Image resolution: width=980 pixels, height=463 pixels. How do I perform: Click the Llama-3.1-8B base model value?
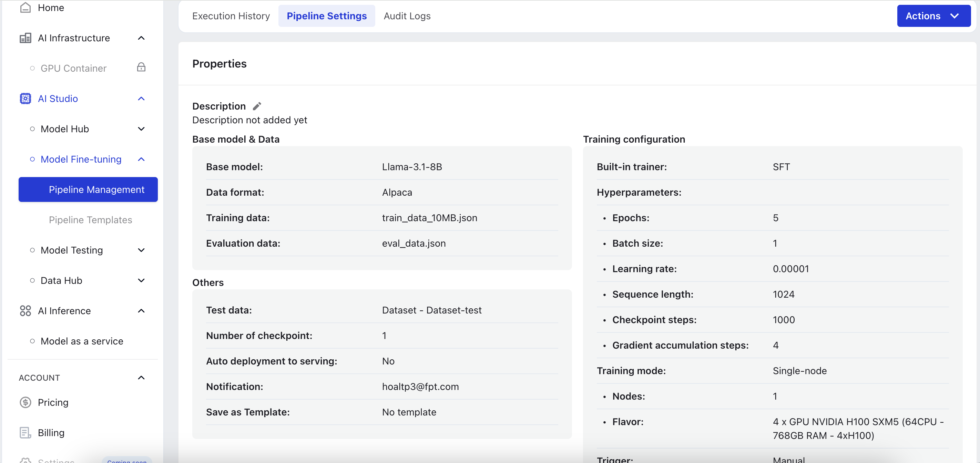tap(412, 167)
